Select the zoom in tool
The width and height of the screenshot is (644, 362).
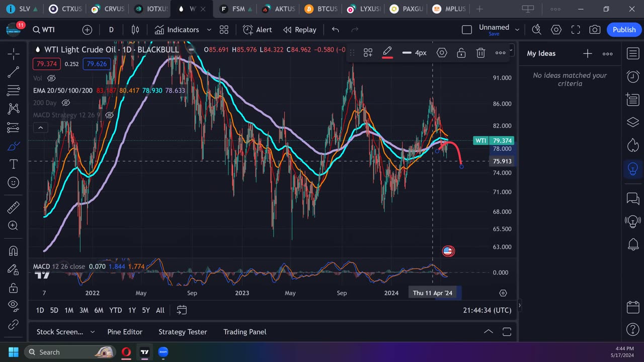(14, 226)
